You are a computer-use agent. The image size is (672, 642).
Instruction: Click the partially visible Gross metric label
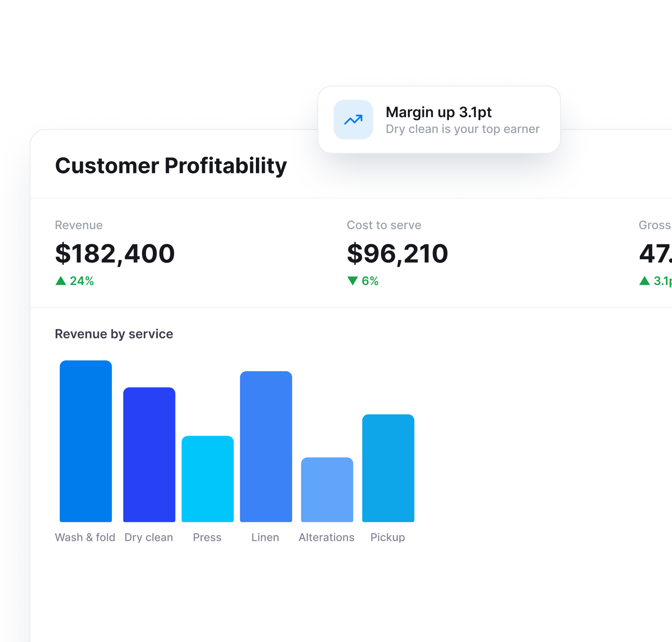pos(655,225)
